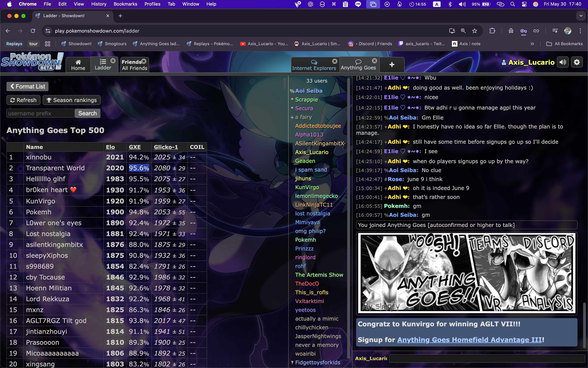The width and height of the screenshot is (588, 368).
Task: Open a new Chrome tab
Action: [x=120, y=16]
